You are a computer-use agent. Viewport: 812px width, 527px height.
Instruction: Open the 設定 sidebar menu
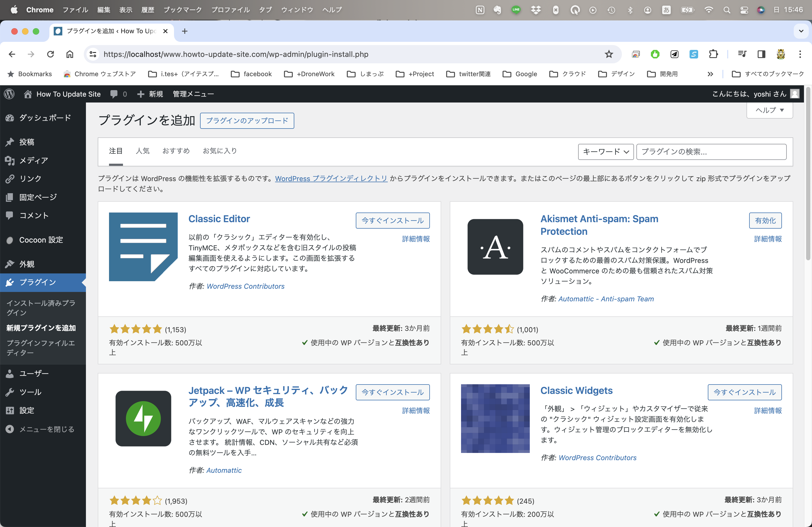point(43,411)
